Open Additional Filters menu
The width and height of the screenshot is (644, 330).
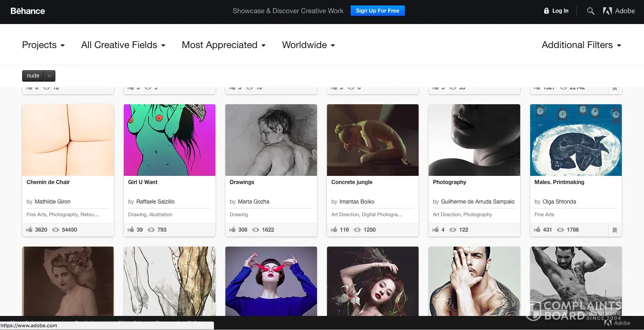(581, 45)
